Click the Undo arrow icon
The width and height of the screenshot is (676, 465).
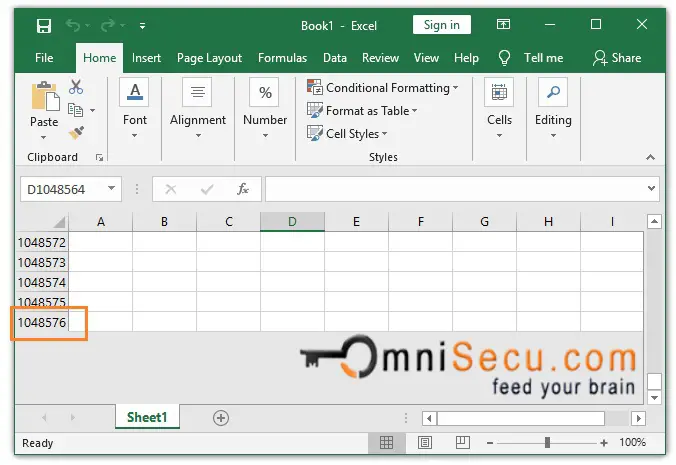(73, 25)
